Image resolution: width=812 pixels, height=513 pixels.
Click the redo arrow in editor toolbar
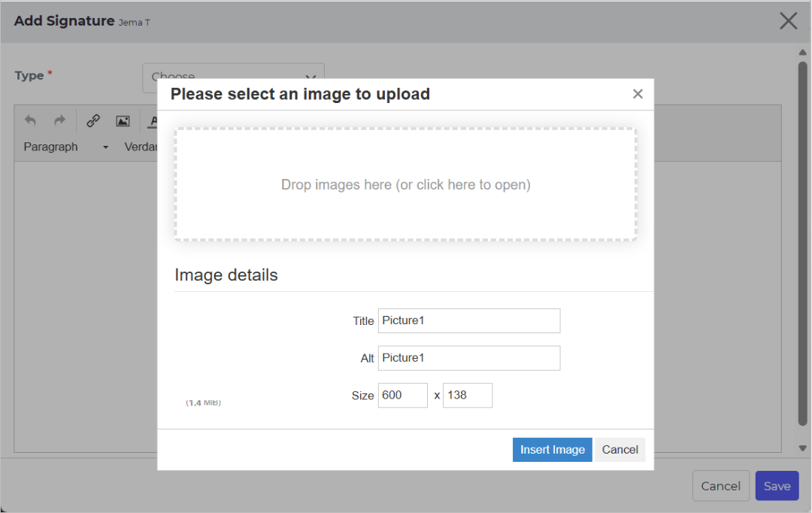(x=60, y=121)
